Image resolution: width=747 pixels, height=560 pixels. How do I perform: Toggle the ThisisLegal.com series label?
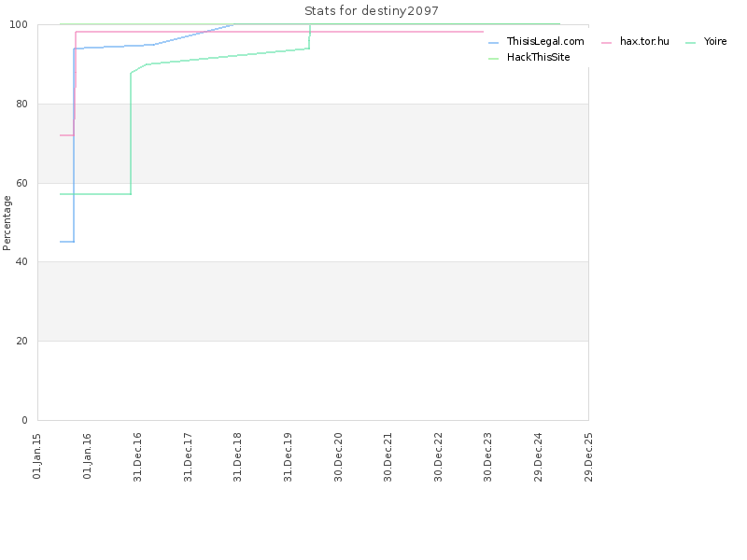click(x=545, y=41)
